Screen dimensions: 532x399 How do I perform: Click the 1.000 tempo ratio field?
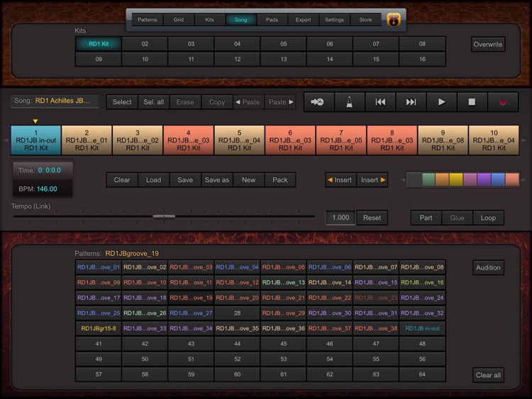pos(340,218)
